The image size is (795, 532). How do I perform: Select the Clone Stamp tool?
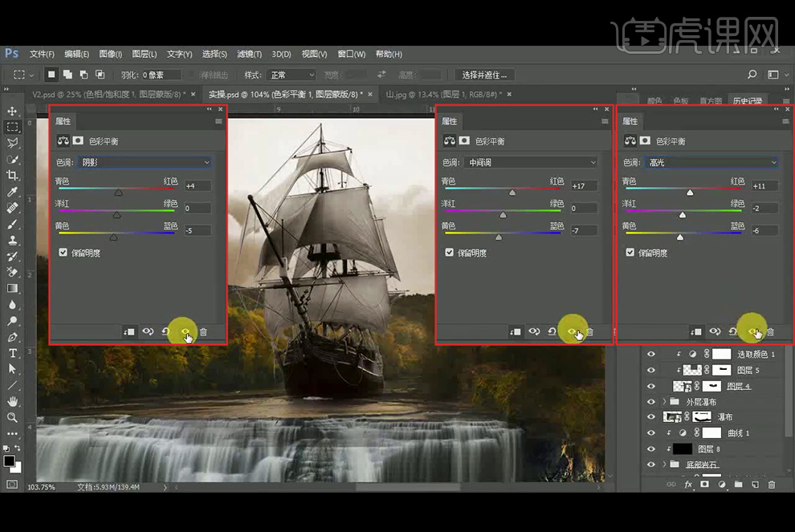click(x=12, y=240)
